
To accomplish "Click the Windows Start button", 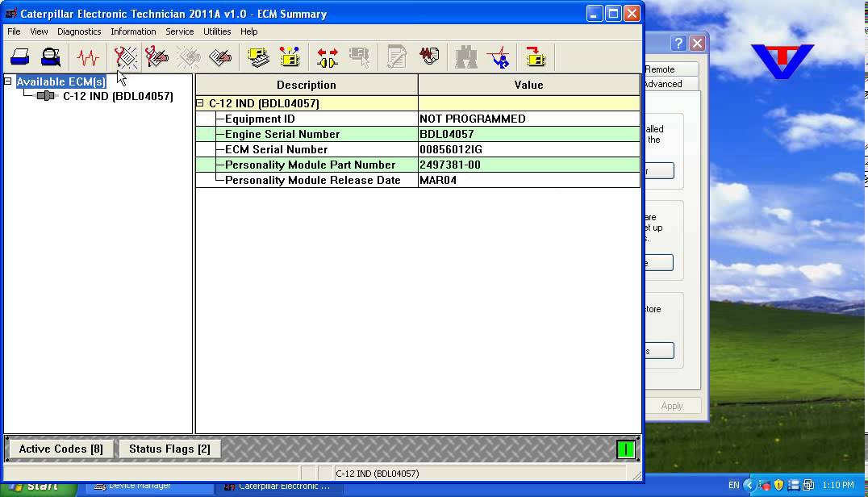I will coord(39,487).
